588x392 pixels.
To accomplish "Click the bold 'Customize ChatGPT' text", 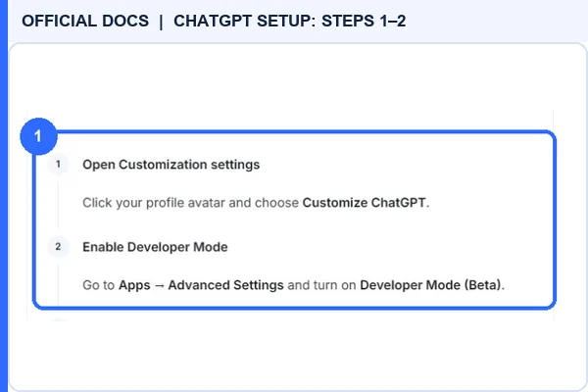I will tap(365, 203).
